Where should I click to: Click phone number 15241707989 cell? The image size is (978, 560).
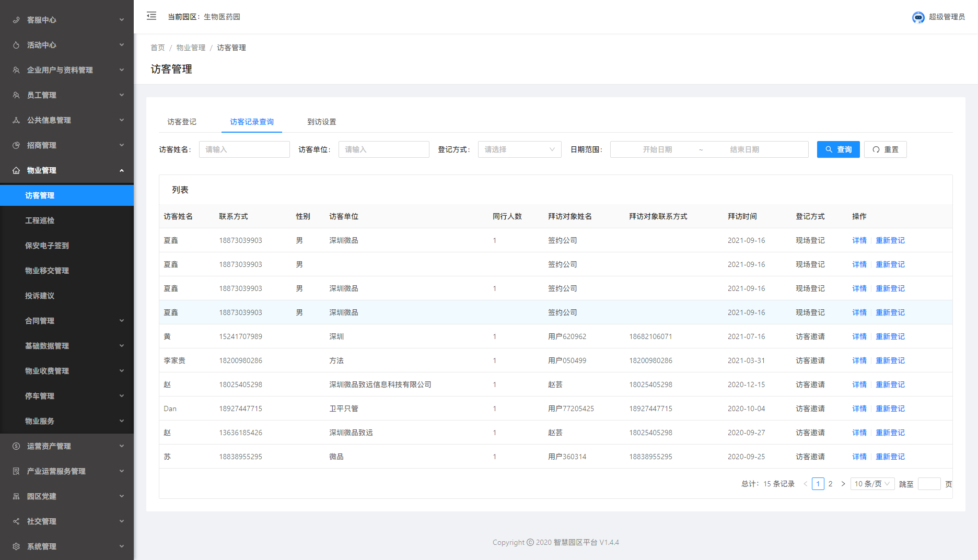click(240, 336)
